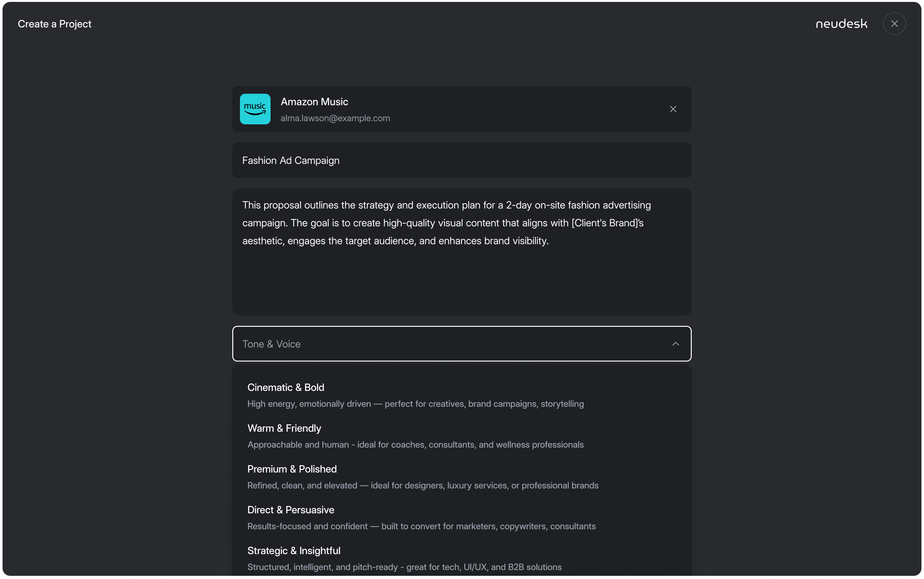Click the email alma.lawson@example.com
924x579 pixels.
[335, 118]
